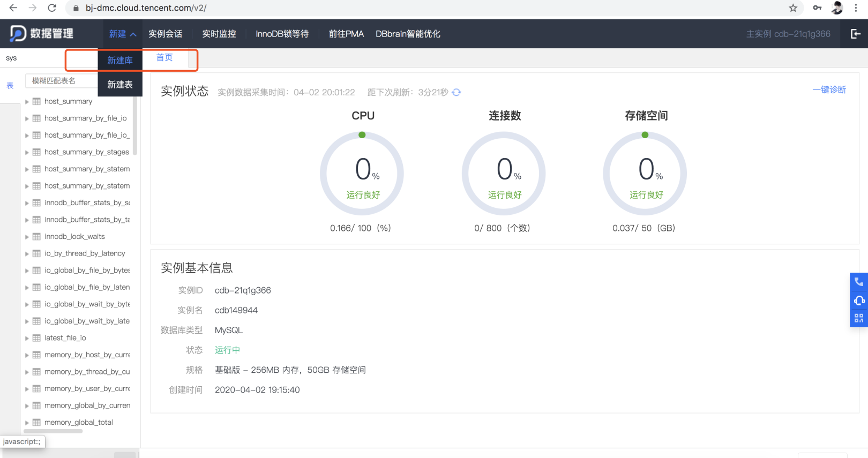The height and width of the screenshot is (458, 868).
Task: Expand the io_global_by_wait_by_byte table node
Action: point(27,305)
